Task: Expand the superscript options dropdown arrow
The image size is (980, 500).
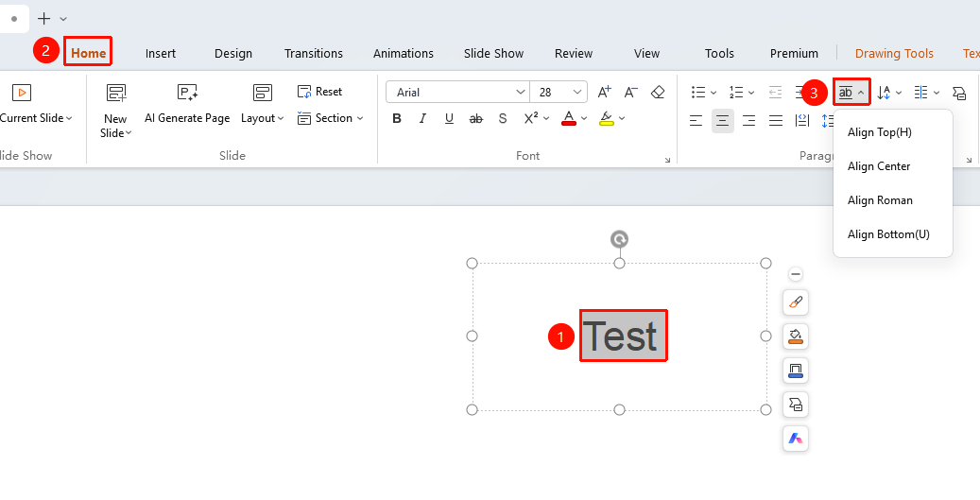Action: (546, 118)
